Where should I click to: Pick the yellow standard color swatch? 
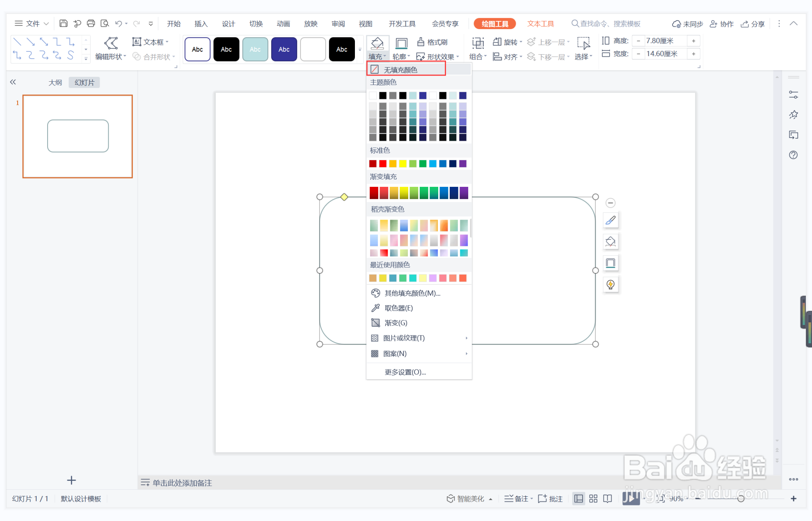[x=403, y=164]
